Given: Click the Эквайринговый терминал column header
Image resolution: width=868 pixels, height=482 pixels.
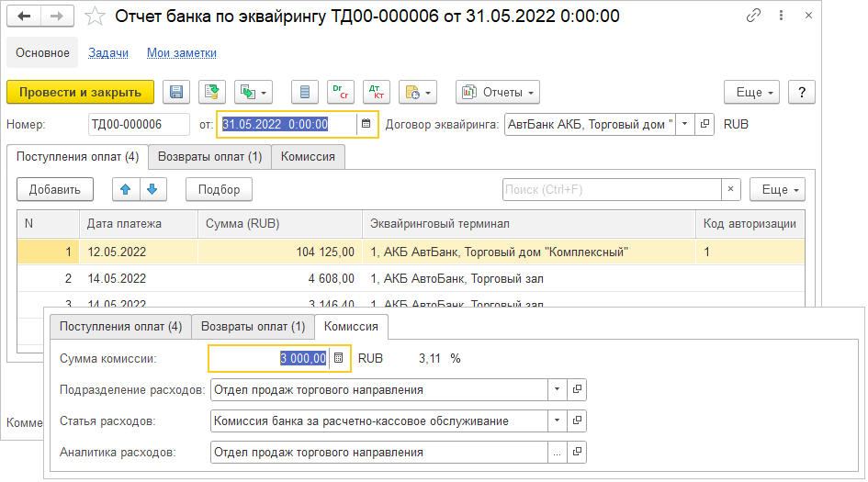Looking at the screenshot, I should click(x=529, y=224).
